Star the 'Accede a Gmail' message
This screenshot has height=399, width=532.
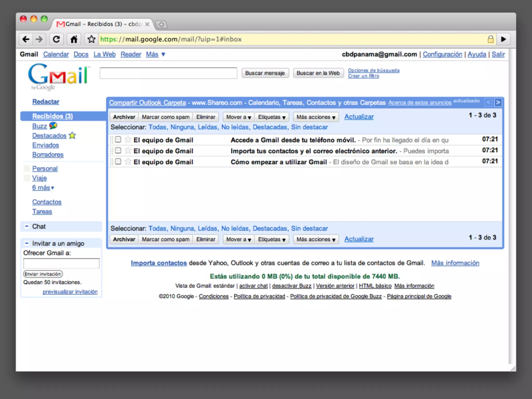128,139
